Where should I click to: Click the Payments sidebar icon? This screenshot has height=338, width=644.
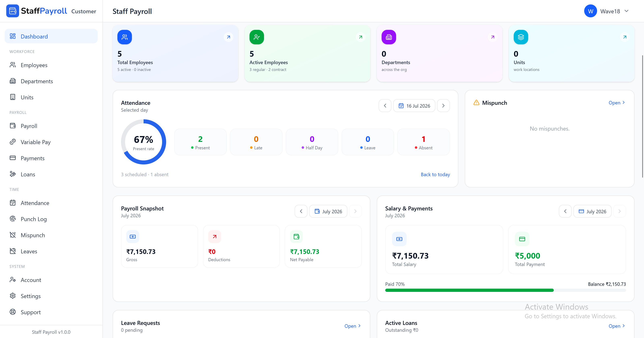coord(13,158)
